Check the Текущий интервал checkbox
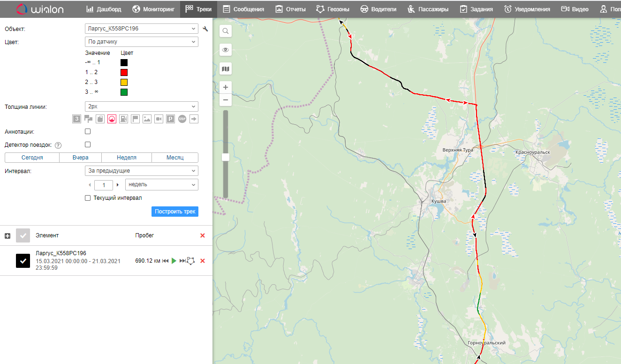The width and height of the screenshot is (621, 364). pyautogui.click(x=88, y=198)
